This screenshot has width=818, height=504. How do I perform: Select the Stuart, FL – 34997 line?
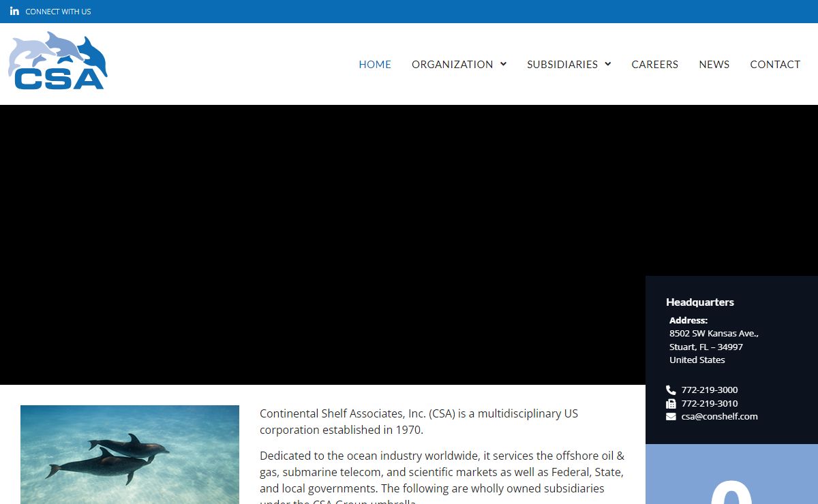pos(706,347)
